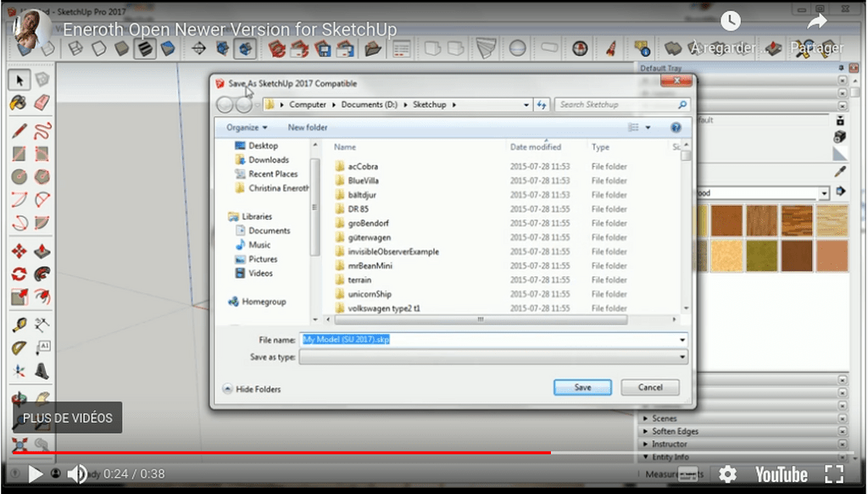
Task: Click Documents (D:) in address path
Action: click(x=370, y=104)
